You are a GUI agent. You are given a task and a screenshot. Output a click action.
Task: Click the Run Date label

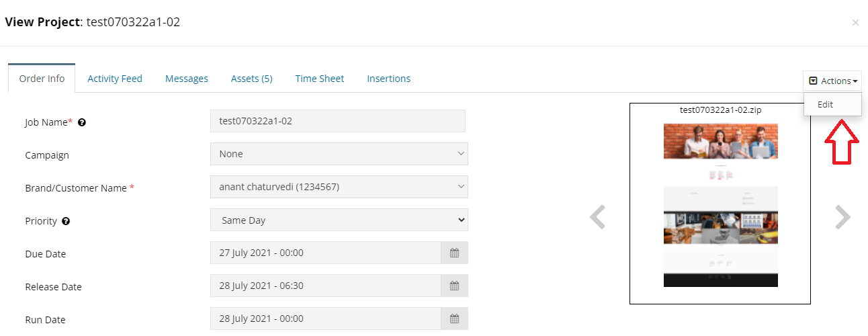[45, 320]
